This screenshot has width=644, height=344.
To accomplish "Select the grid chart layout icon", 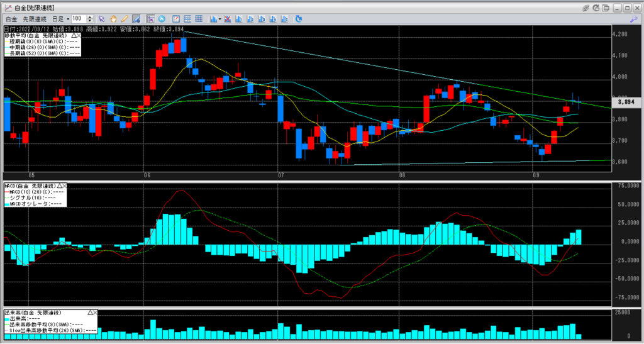I will pyautogui.click(x=199, y=19).
